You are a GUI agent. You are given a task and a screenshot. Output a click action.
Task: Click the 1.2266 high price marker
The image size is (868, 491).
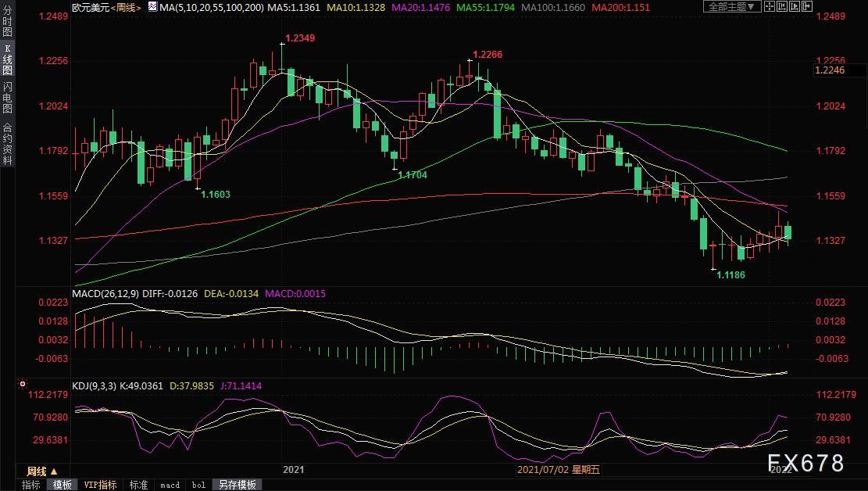point(488,54)
